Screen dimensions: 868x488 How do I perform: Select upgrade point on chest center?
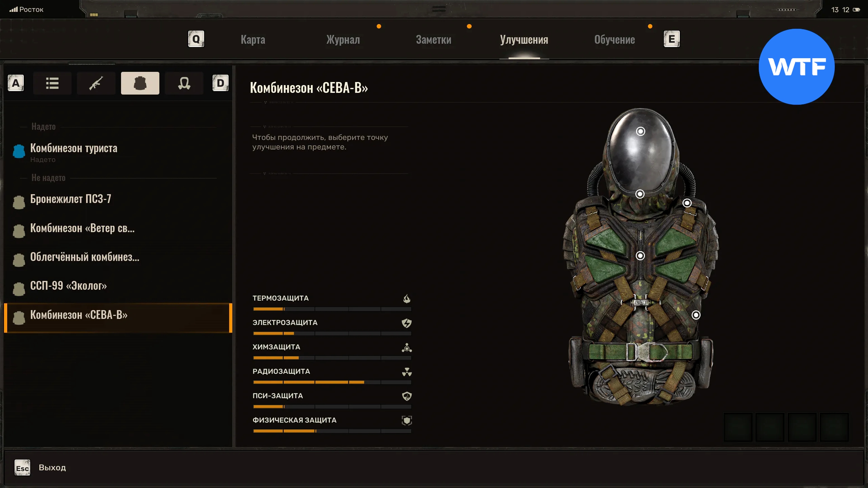(640, 256)
